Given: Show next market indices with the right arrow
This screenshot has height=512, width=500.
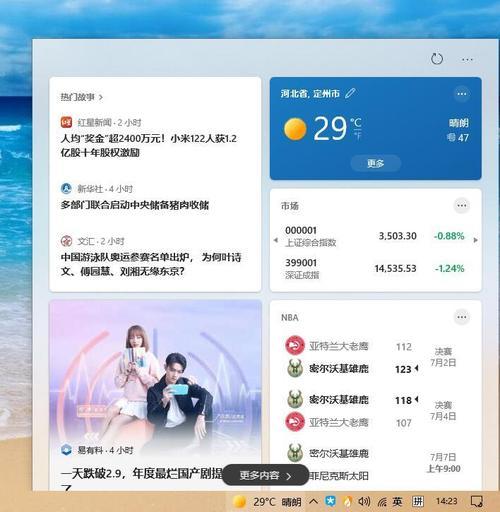Looking at the screenshot, I should tap(476, 240).
